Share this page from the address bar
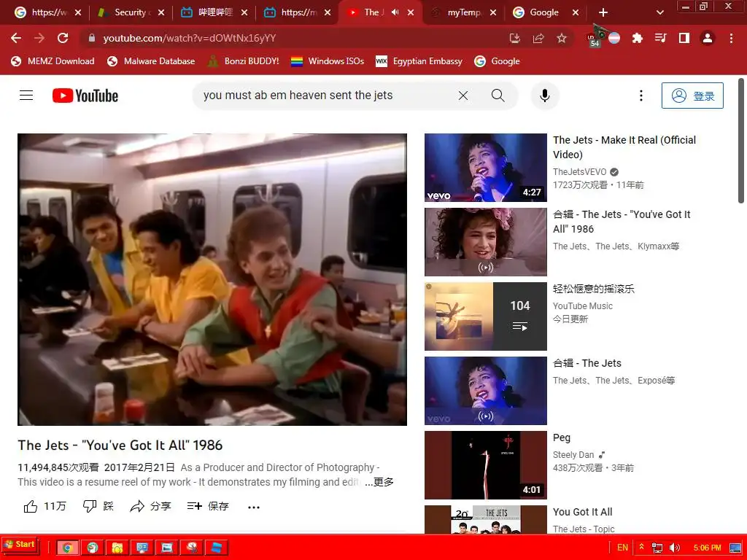 click(538, 38)
